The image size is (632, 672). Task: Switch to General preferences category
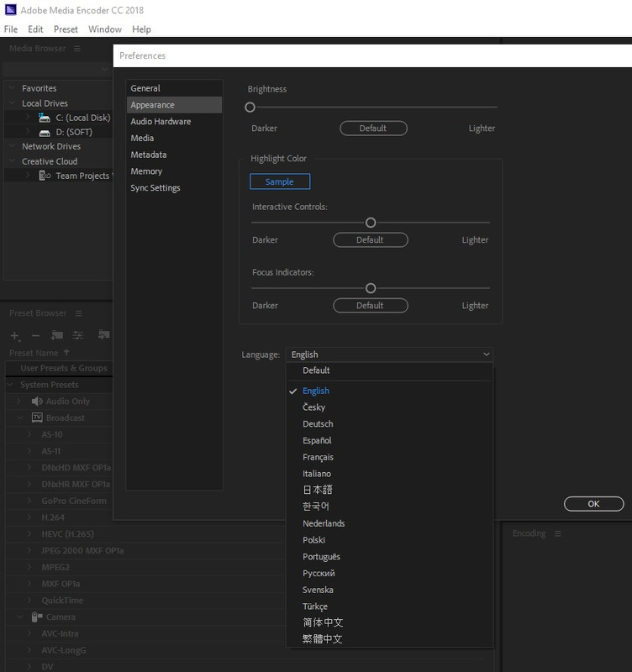click(x=174, y=88)
